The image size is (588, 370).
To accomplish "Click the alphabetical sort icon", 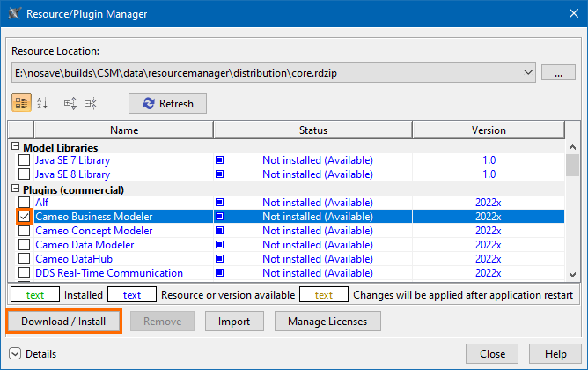I will click(42, 104).
